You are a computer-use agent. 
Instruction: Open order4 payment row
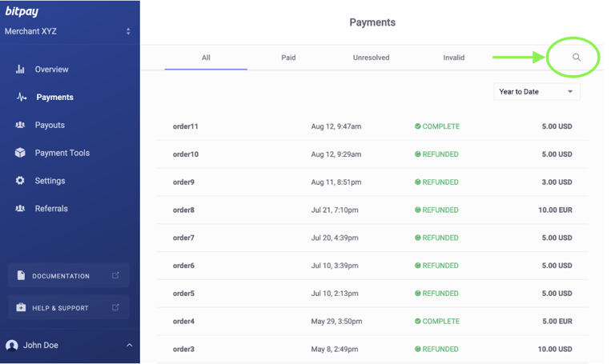click(x=372, y=322)
